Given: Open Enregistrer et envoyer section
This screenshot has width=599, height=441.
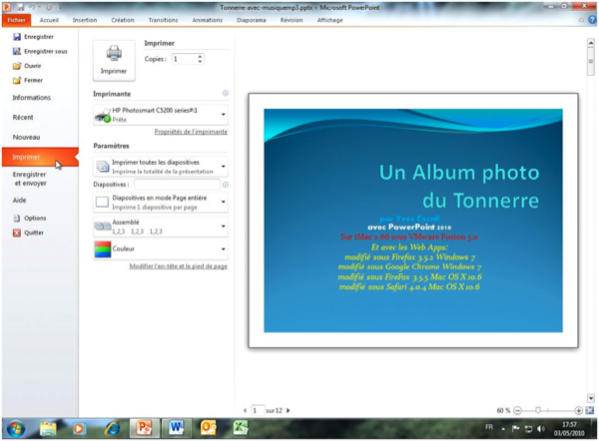Looking at the screenshot, I should click(x=30, y=179).
